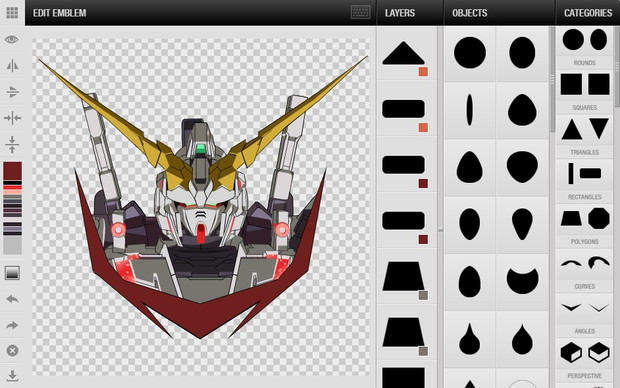Choose the trapezoid in Polygons
The image size is (620, 388).
pyautogui.click(x=571, y=218)
